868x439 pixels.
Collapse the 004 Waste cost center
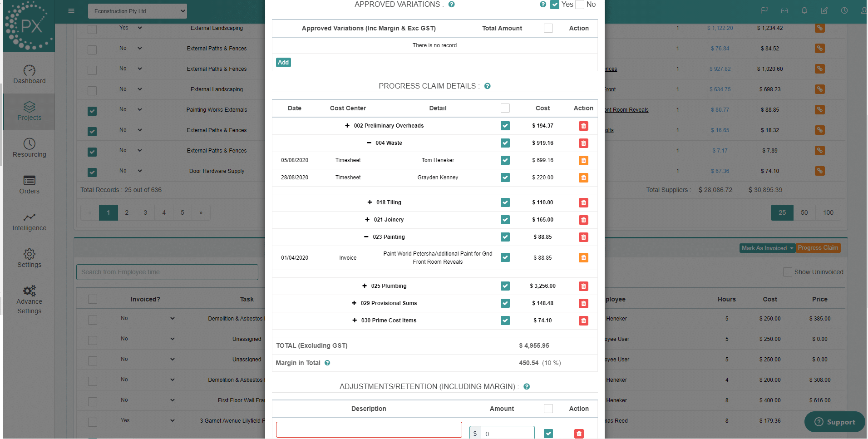(369, 143)
